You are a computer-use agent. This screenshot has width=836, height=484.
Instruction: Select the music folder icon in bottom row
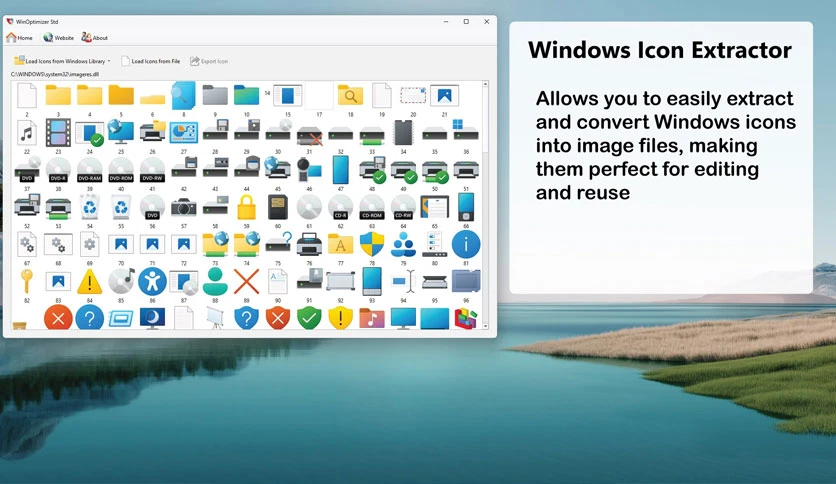point(372,318)
